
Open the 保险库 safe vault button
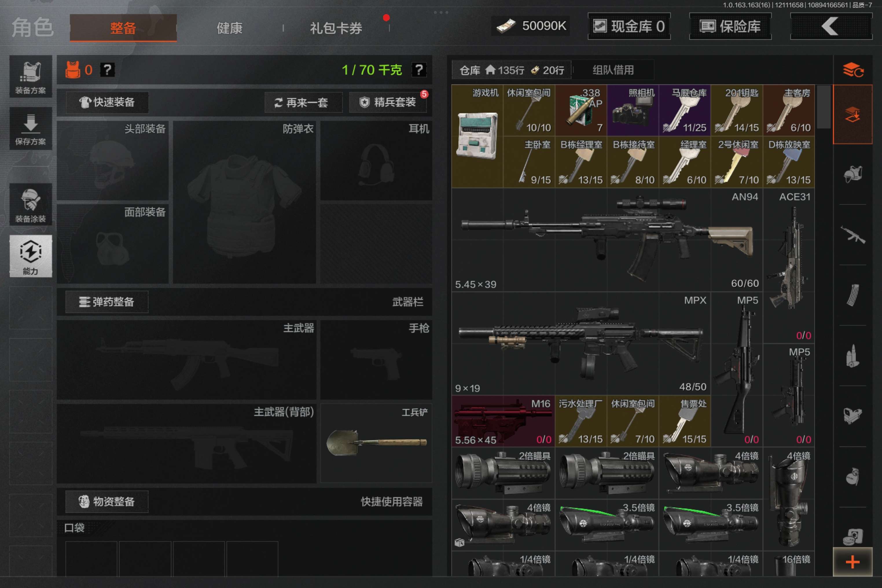pos(730,26)
